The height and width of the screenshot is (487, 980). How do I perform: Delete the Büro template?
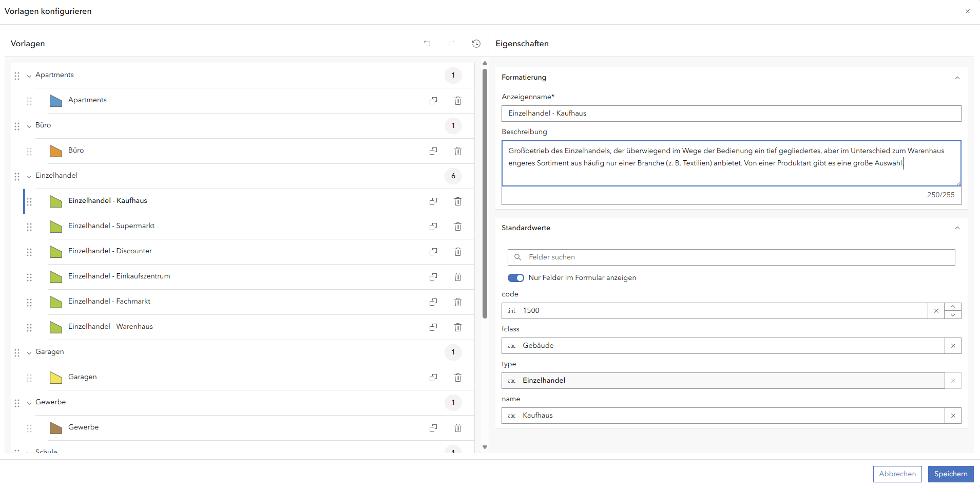pyautogui.click(x=458, y=151)
